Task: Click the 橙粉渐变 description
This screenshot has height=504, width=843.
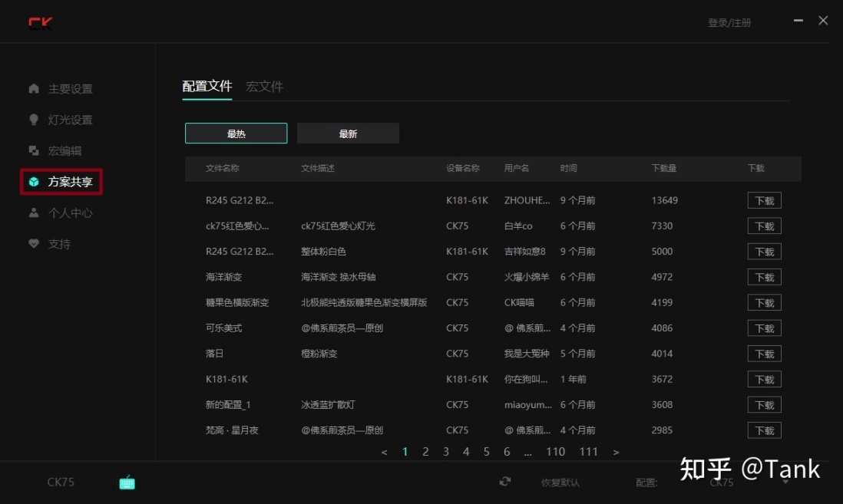Action: (x=319, y=354)
